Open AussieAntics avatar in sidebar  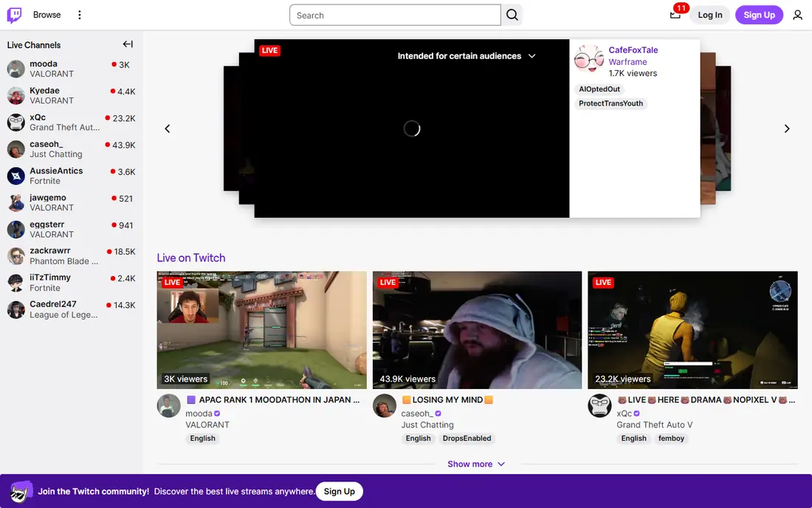pyautogui.click(x=16, y=176)
